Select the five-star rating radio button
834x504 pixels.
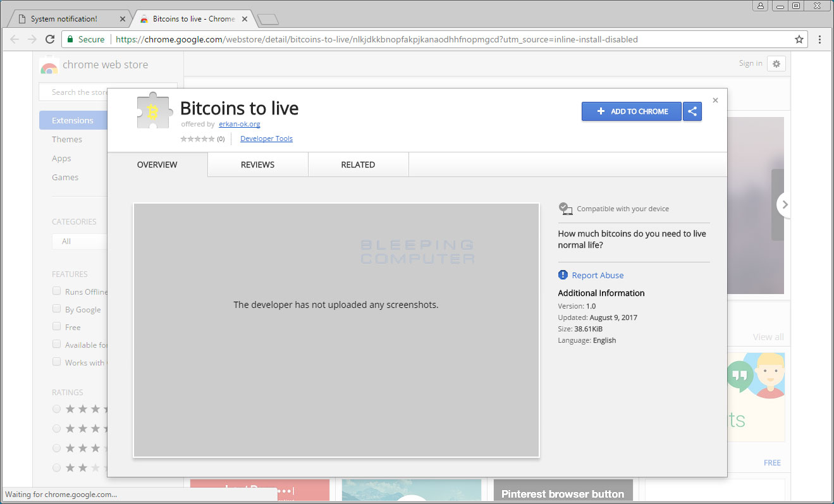click(x=56, y=409)
